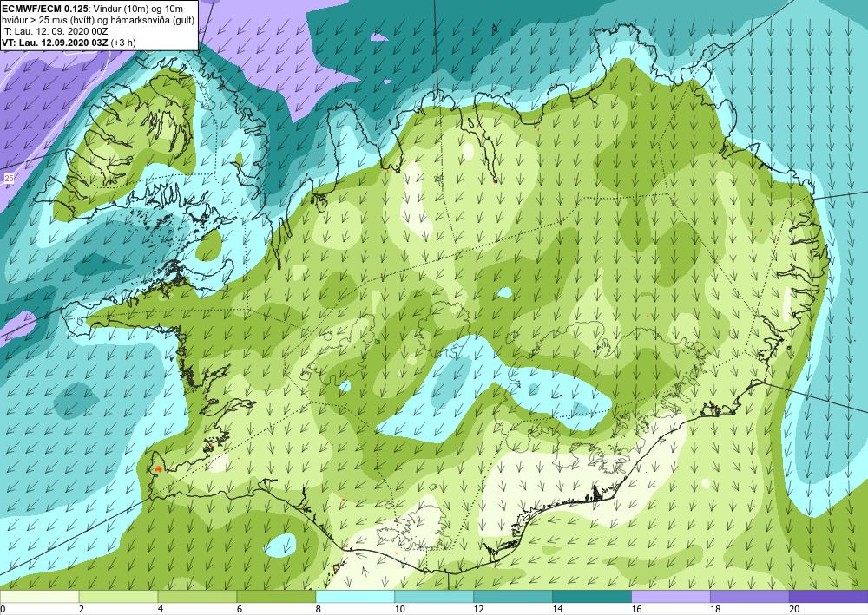The width and height of the screenshot is (868, 615).
Task: Click the '10' legend scale label
Action: point(399,609)
